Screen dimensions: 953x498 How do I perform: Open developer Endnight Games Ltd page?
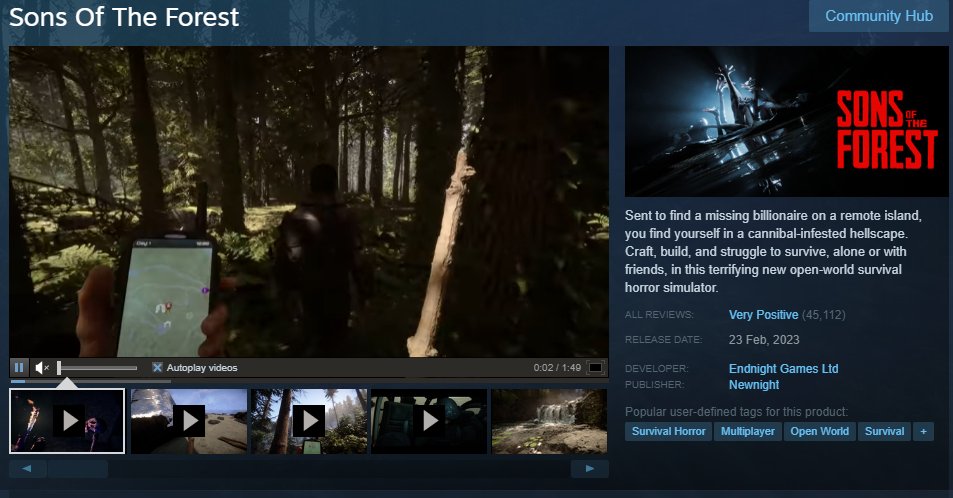[x=783, y=368]
